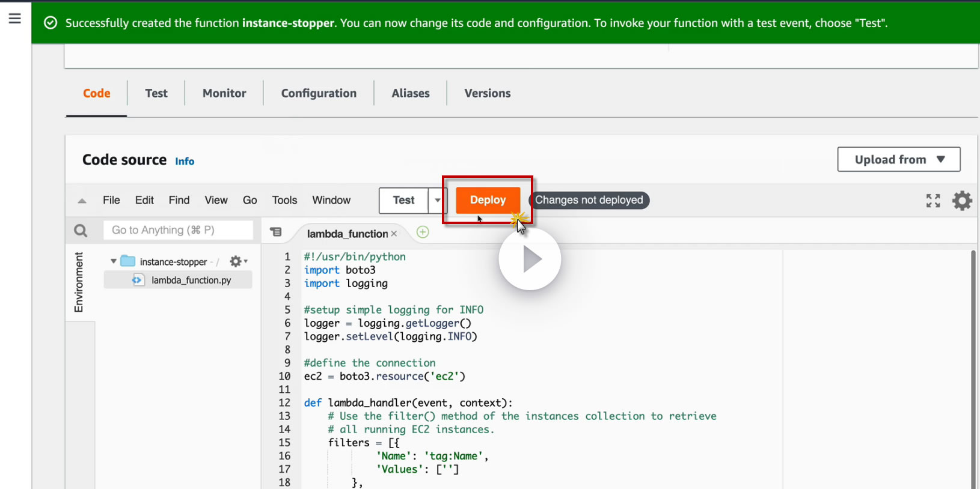Viewport: 980px width, 489px height.
Task: Open the hamburger navigation menu
Action: click(x=15, y=19)
